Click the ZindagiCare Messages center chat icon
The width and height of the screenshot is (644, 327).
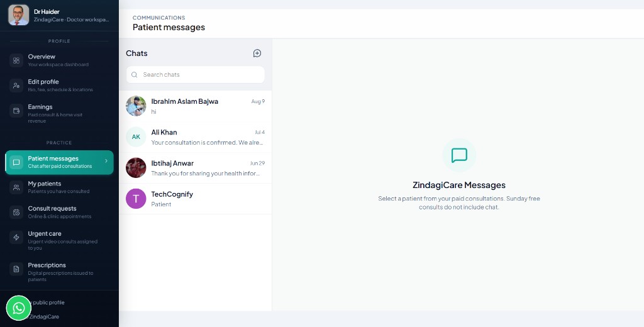[459, 155]
